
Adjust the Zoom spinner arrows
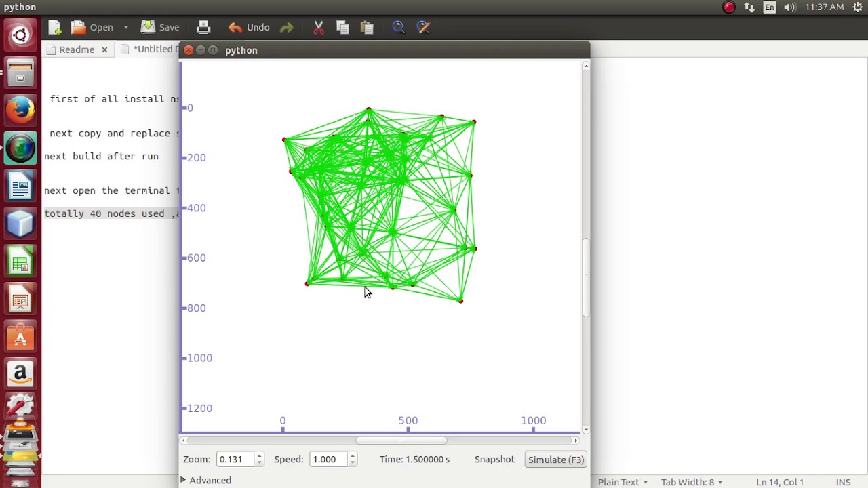pyautogui.click(x=259, y=460)
